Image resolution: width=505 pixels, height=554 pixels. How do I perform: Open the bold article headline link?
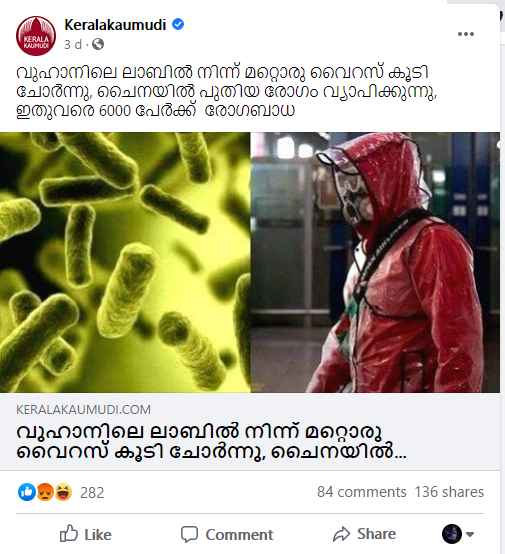[211, 442]
